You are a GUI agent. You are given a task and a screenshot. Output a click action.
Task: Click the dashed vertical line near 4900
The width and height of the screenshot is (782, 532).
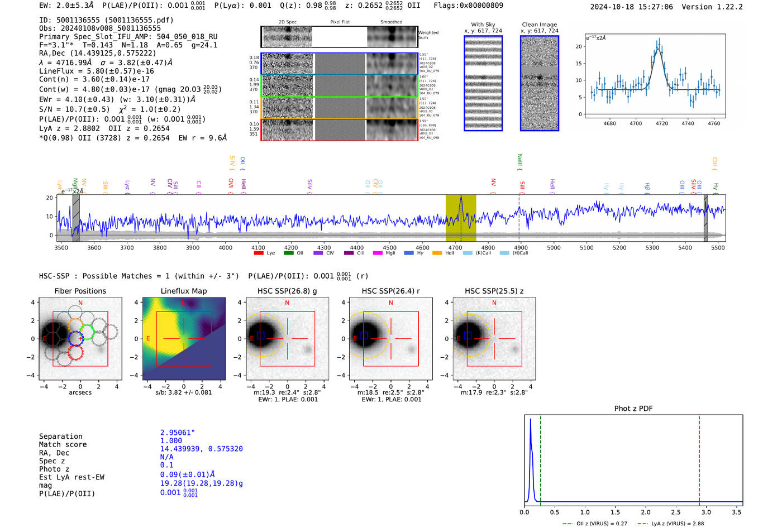[x=519, y=218]
